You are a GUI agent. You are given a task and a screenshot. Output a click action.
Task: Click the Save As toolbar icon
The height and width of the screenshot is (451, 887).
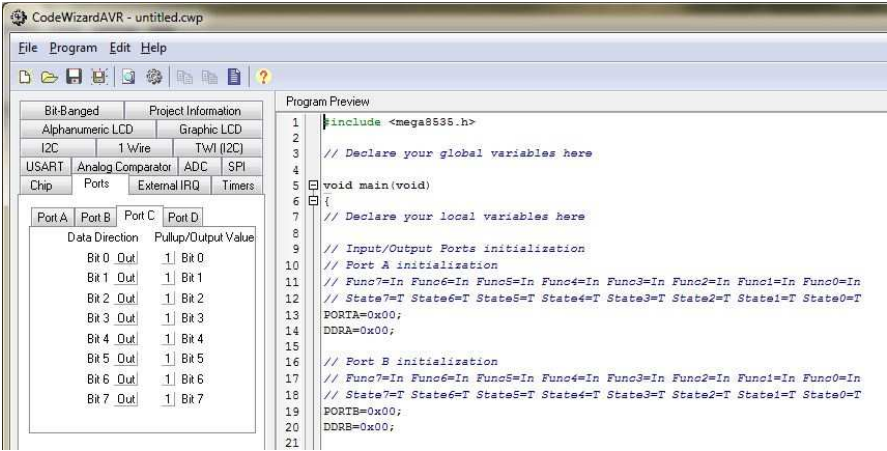99,76
